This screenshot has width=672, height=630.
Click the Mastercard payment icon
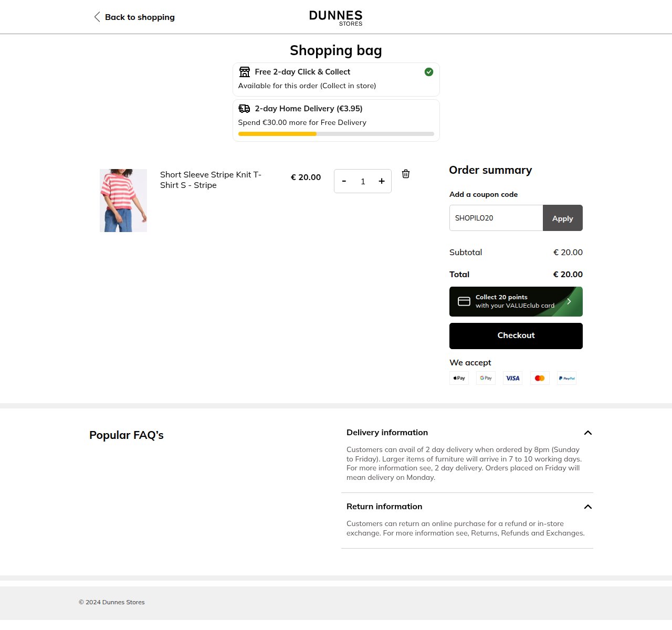tap(540, 378)
